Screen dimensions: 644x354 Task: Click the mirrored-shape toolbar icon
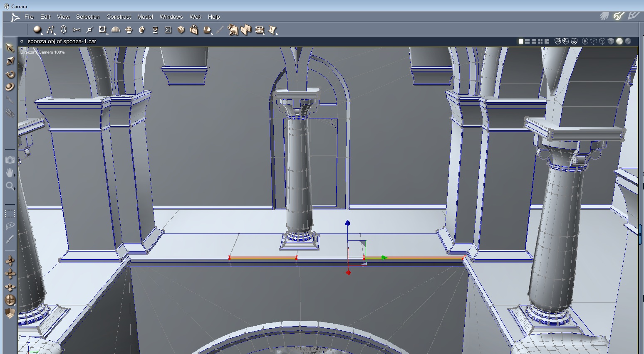(233, 29)
